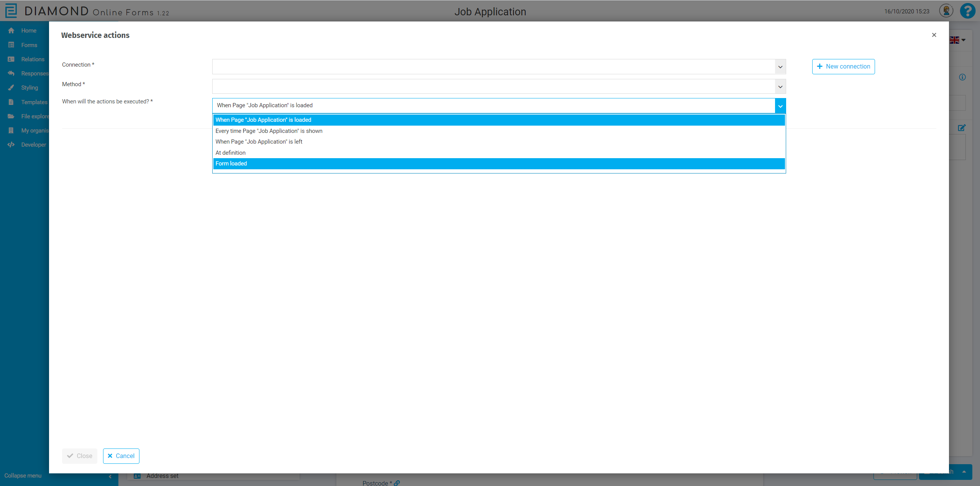
Task: Open the help panel via question mark icon
Action: coord(967,11)
